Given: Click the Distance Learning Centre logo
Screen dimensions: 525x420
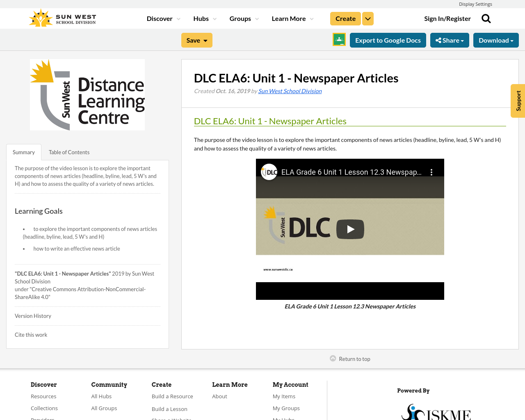Looking at the screenshot, I should coord(87,94).
